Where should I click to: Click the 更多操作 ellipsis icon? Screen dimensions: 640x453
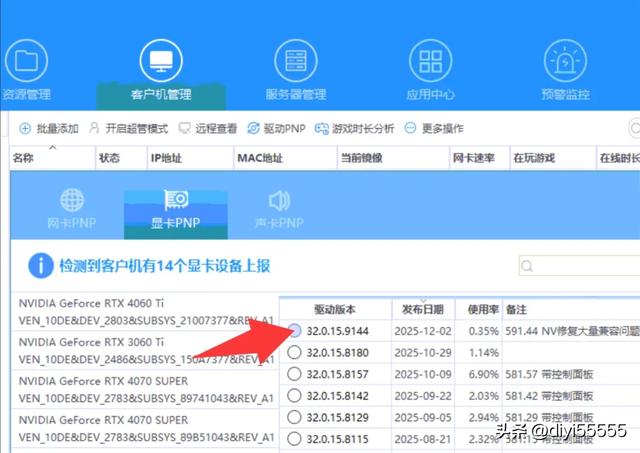(410, 128)
